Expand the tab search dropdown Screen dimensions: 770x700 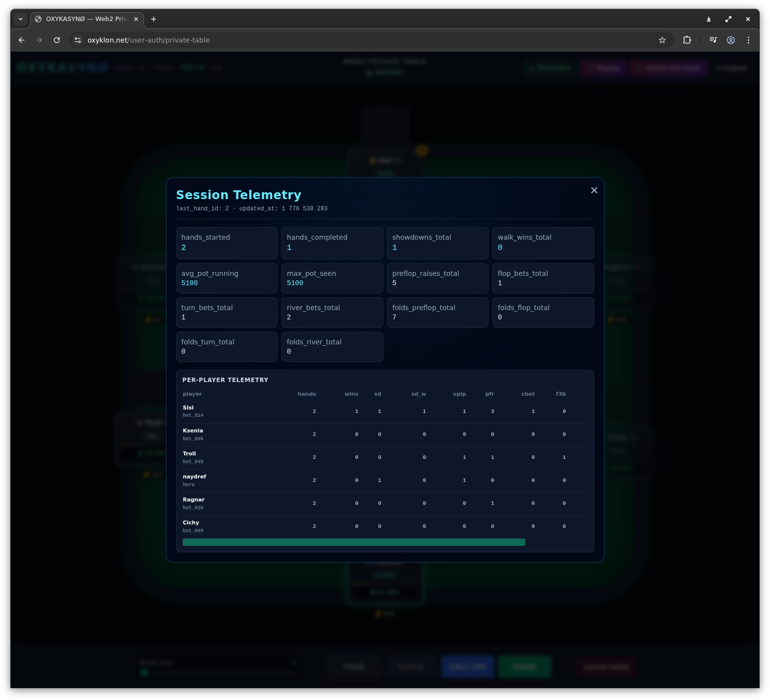(21, 19)
